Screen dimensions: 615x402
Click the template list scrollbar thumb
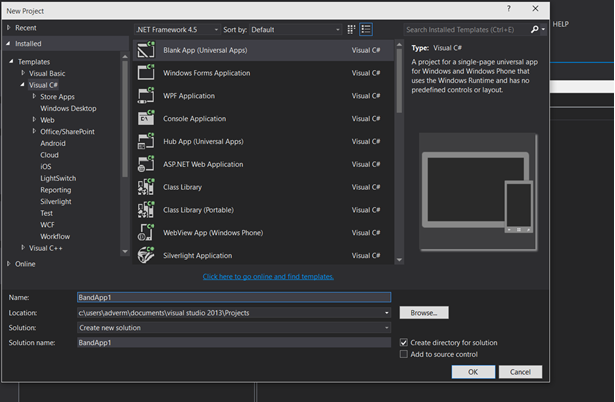399,80
